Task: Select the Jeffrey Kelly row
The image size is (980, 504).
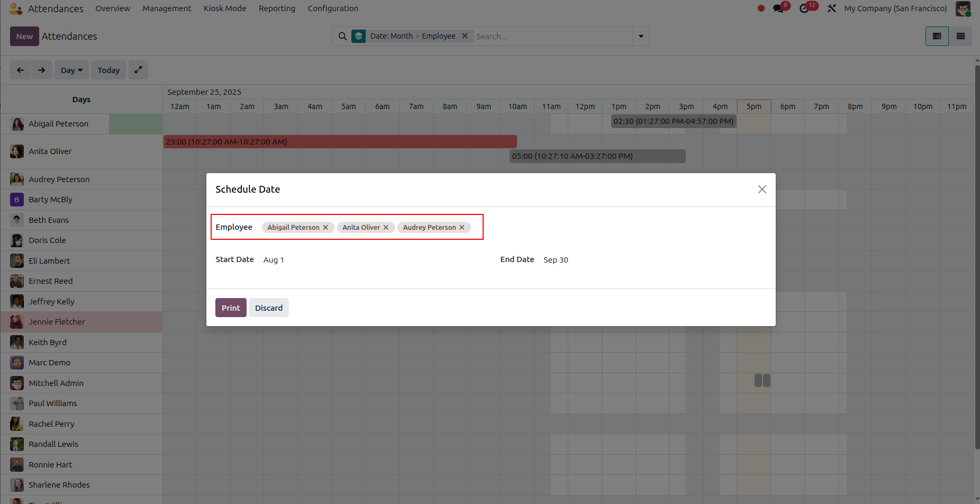Action: [x=81, y=302]
